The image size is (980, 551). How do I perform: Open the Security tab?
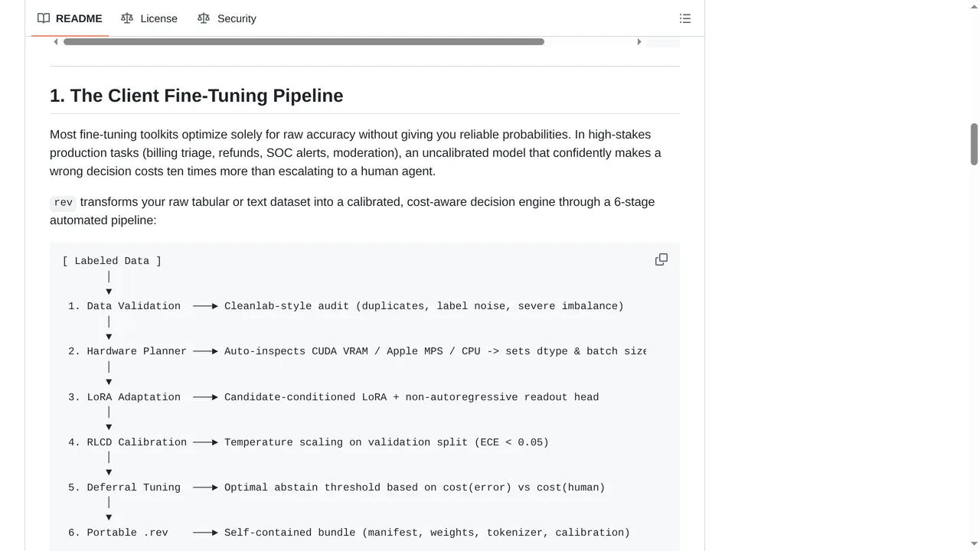click(227, 18)
